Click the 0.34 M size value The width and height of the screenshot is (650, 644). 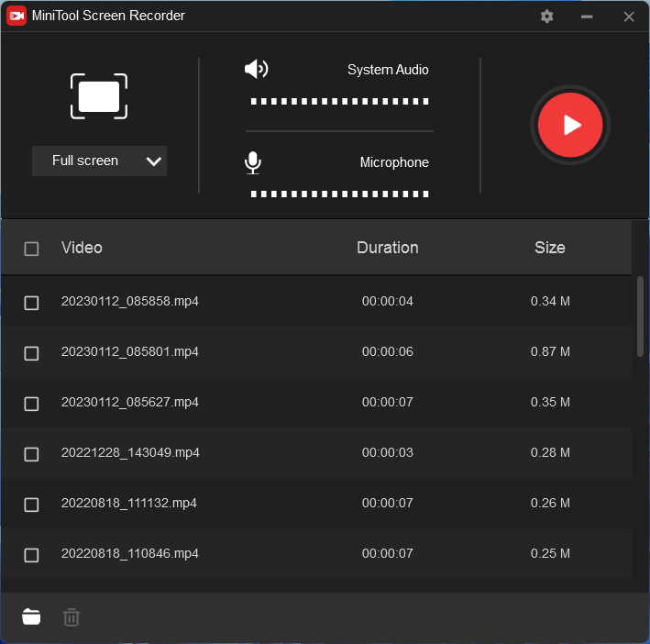(x=550, y=301)
